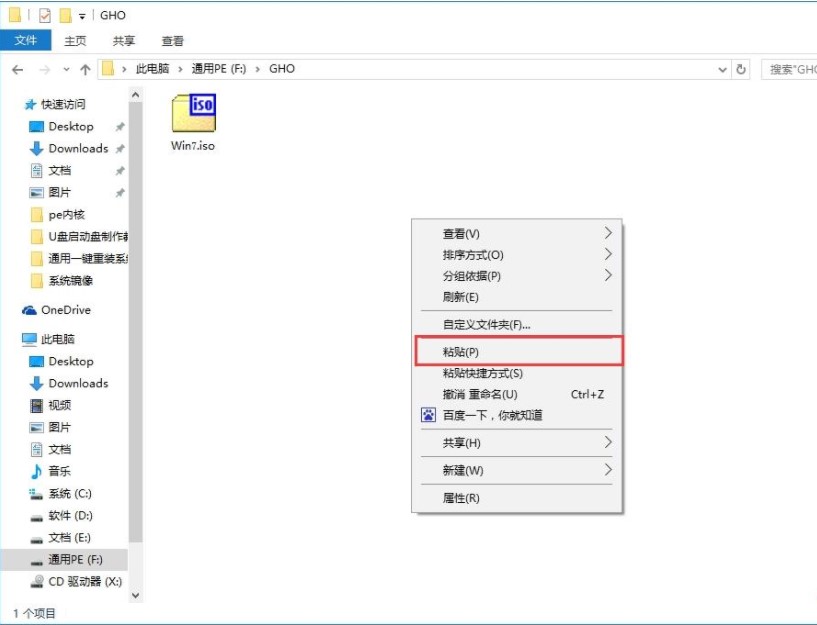The image size is (817, 625).
Task: Click the sidebar scrollbar thumb
Action: coord(135,322)
